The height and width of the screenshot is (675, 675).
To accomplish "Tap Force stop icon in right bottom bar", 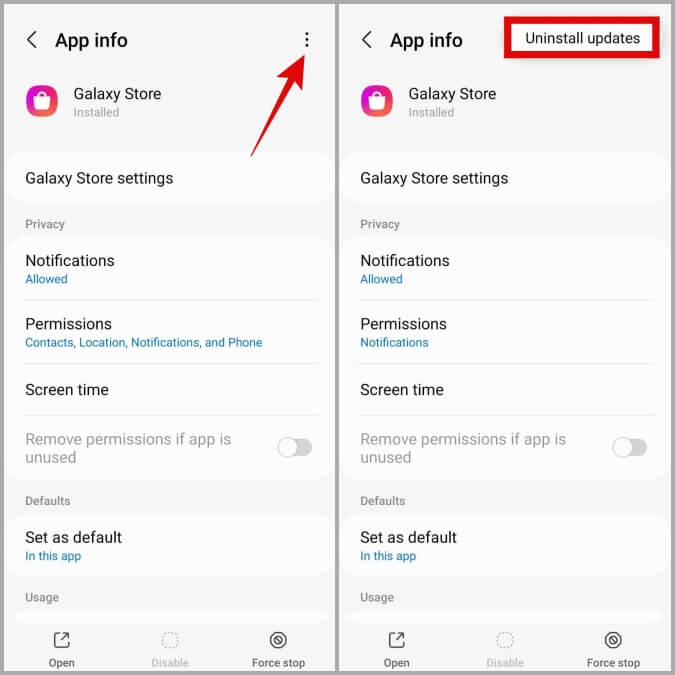I will point(613,640).
